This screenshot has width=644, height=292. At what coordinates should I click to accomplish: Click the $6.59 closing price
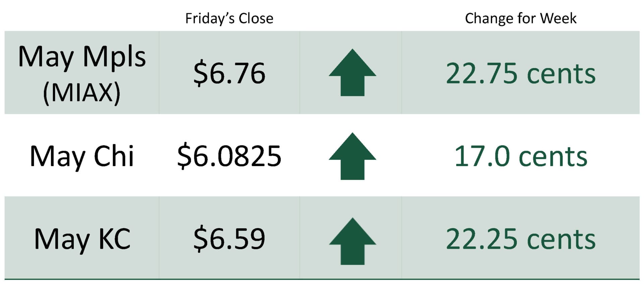pos(229,239)
